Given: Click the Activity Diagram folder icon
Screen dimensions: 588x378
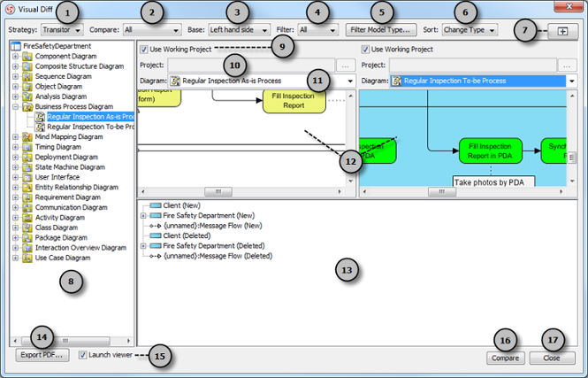Looking at the screenshot, I should point(27,218).
